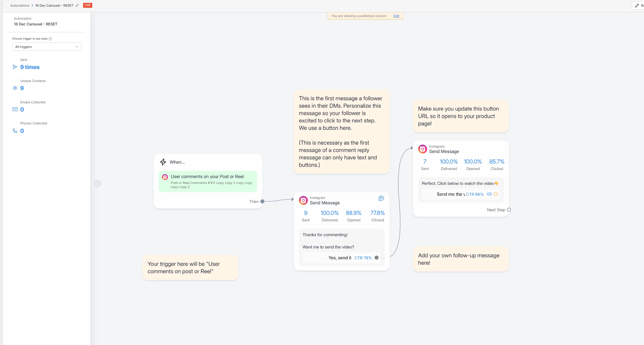644x345 pixels.
Task: Click the link icon next to CTR 86%
Action: click(489, 194)
